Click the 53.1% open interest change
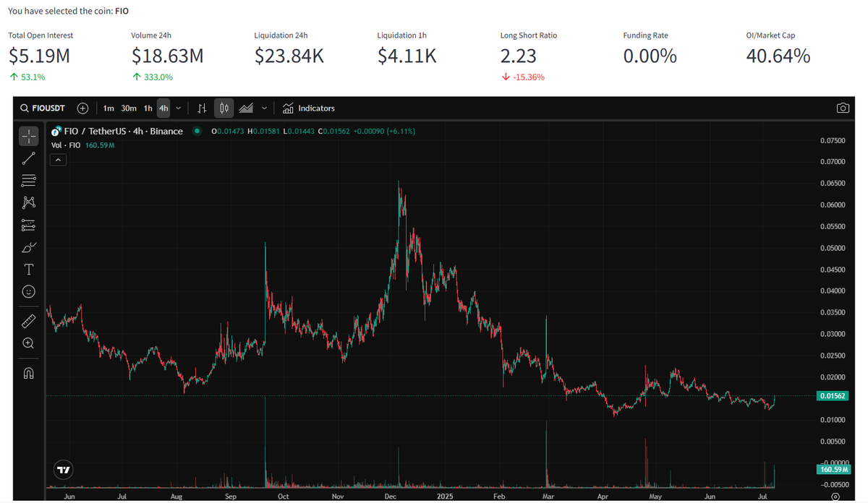868x503 pixels. [27, 77]
